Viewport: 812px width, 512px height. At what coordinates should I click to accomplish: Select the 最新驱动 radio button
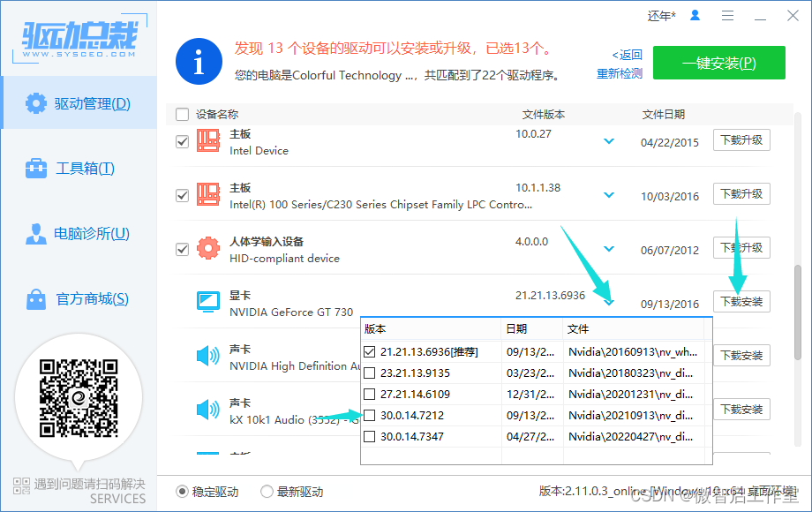[x=267, y=492]
